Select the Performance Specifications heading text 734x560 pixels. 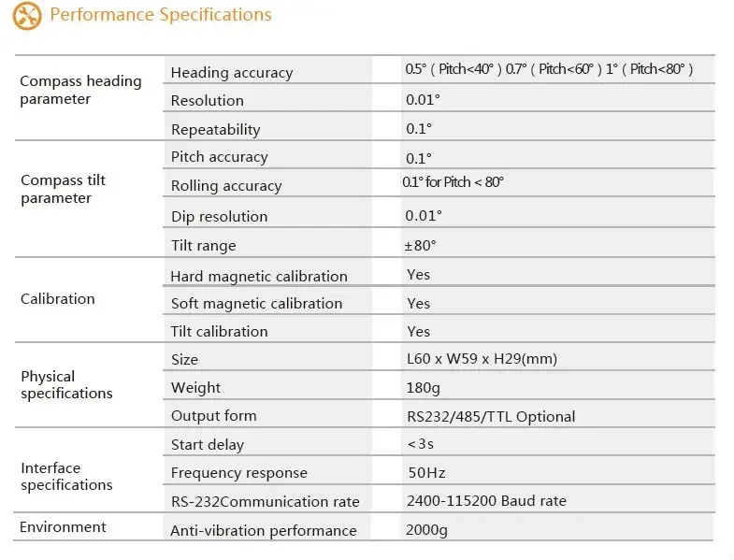click(161, 15)
